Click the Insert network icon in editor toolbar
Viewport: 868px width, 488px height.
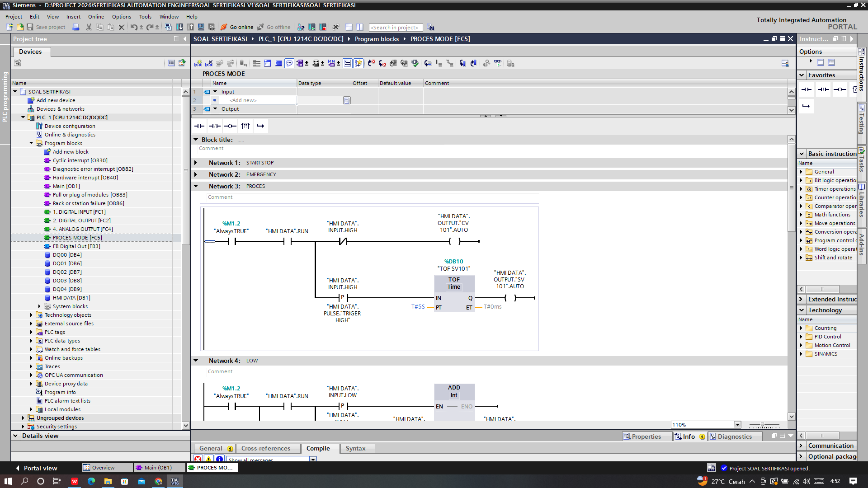[x=198, y=63]
